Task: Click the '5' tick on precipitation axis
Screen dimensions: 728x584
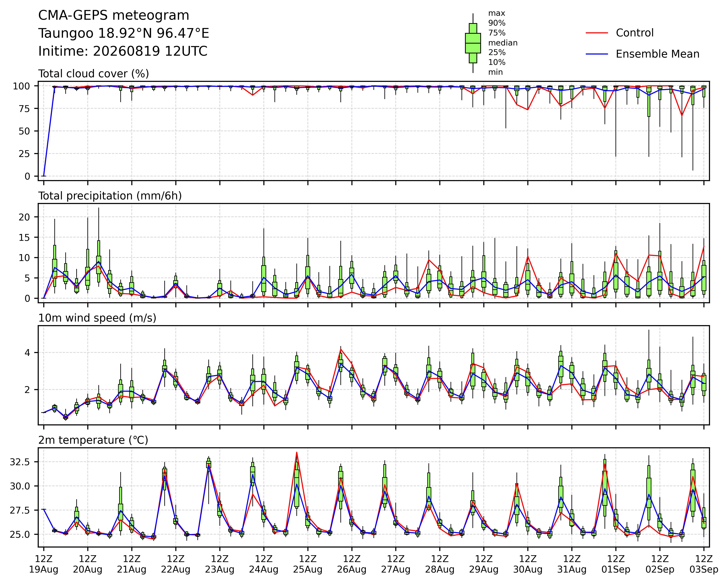Action: [x=27, y=278]
